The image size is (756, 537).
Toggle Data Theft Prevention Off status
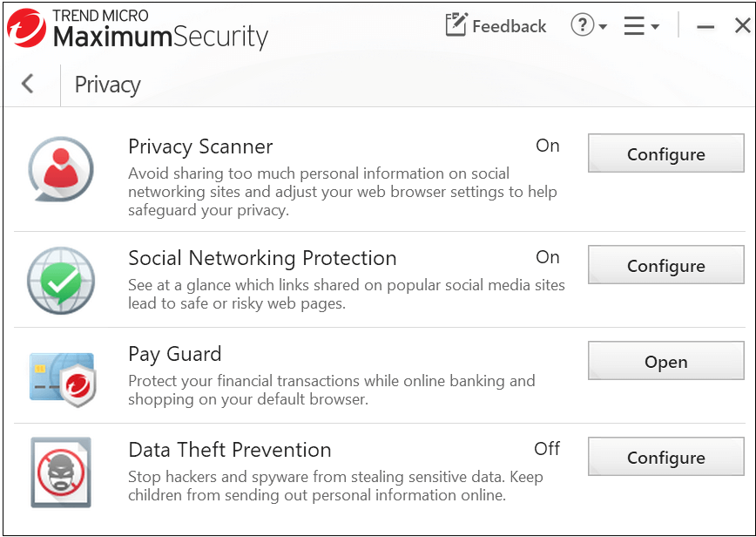[x=547, y=449]
